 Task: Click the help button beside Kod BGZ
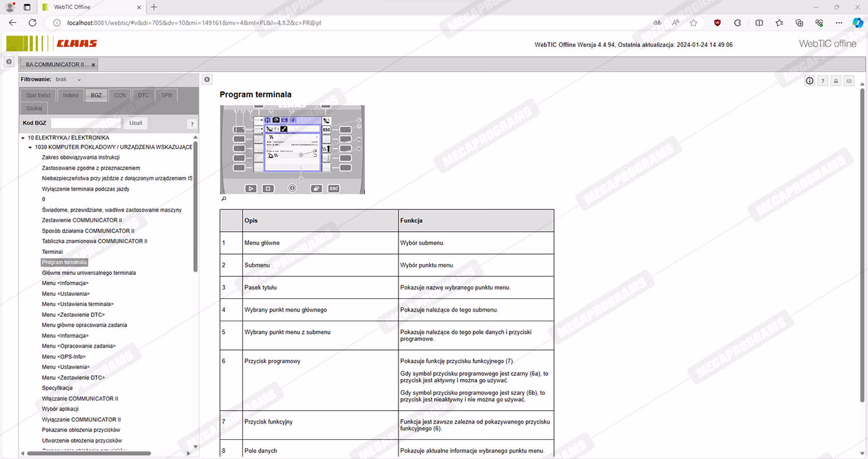point(192,124)
